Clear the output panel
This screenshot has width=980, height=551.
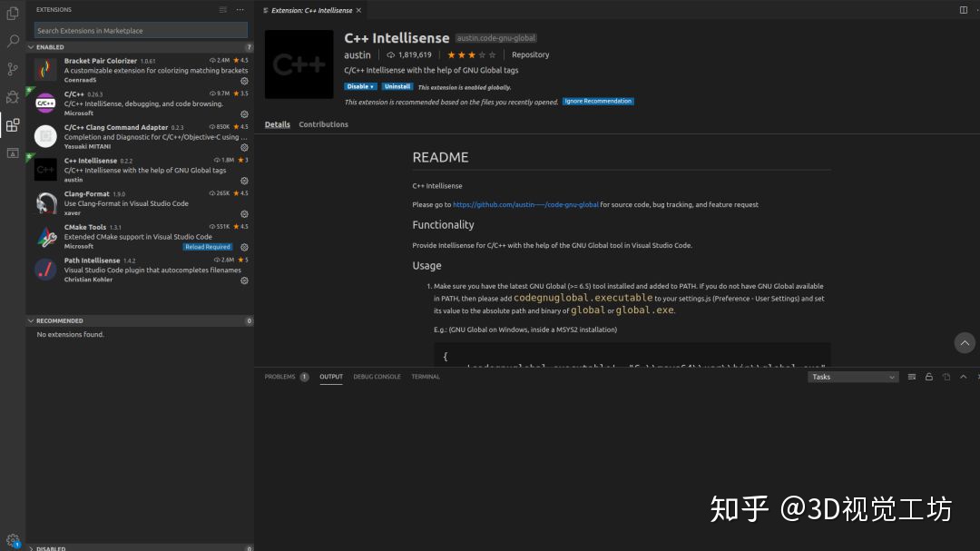911,377
